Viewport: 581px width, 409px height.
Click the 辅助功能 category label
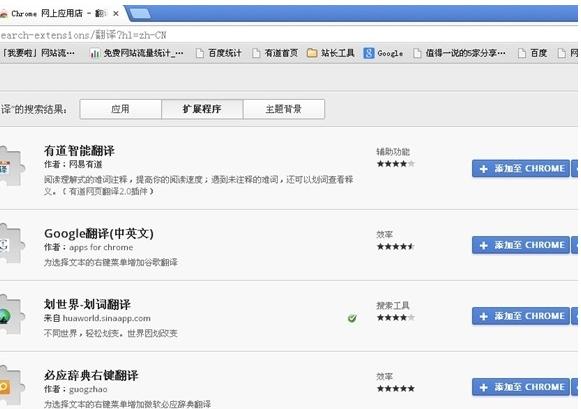coord(393,152)
